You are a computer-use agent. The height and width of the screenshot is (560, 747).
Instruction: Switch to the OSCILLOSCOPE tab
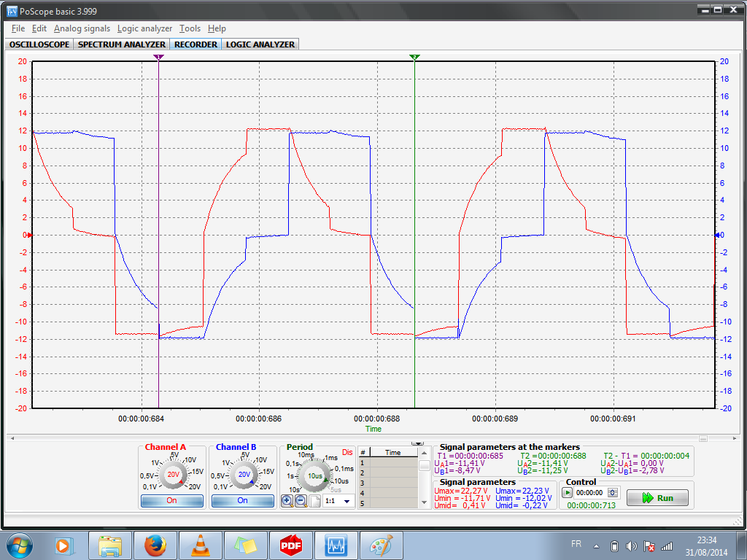[x=39, y=44]
